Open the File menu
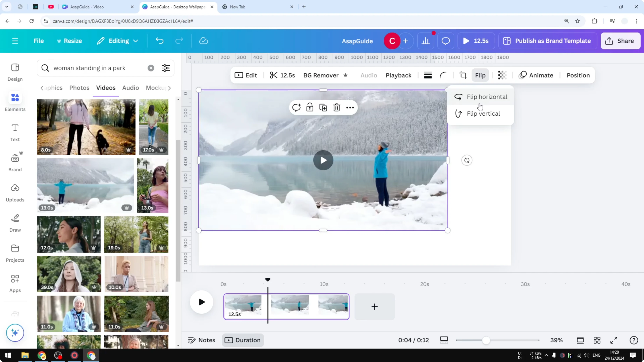Screen dimensions: 644x362 pos(38,41)
